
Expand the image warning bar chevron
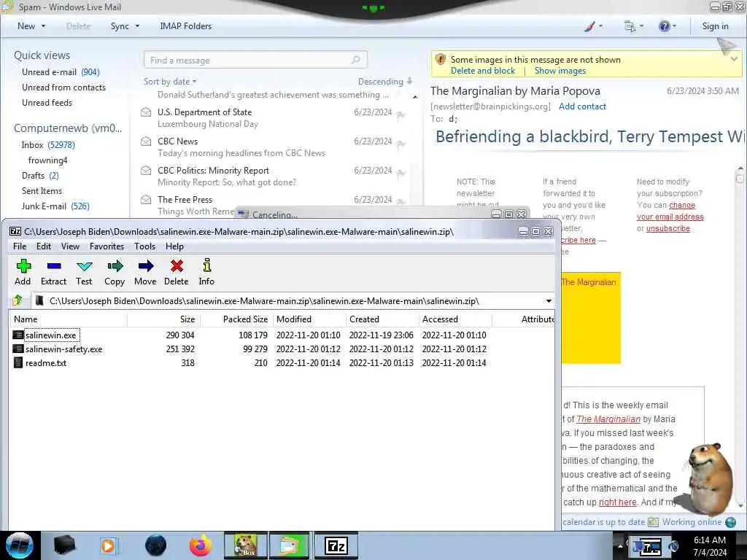[x=734, y=59]
